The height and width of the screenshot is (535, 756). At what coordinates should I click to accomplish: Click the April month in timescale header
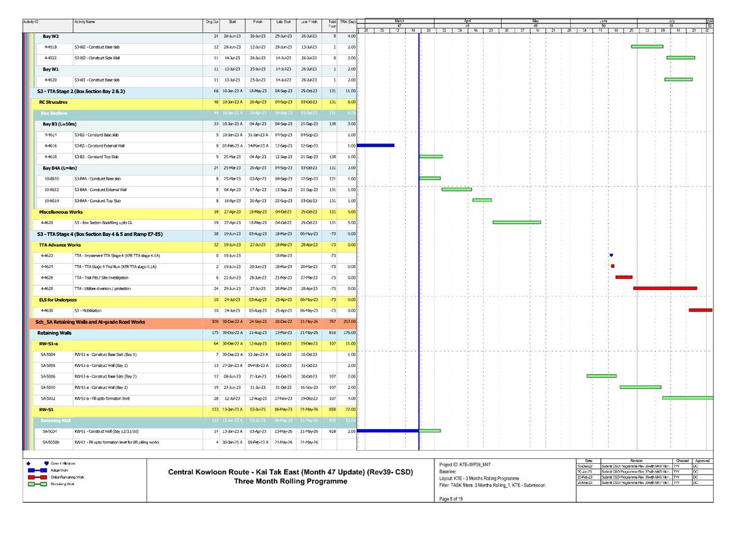467,21
